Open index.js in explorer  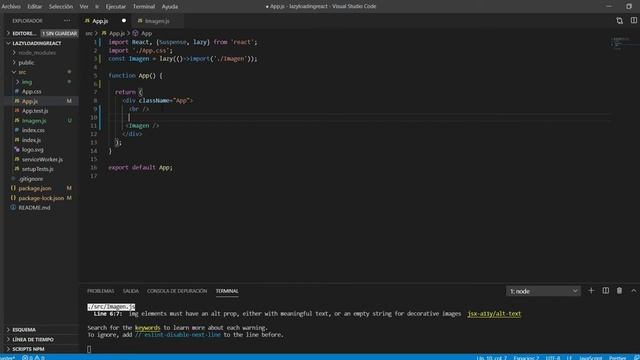(x=31, y=140)
